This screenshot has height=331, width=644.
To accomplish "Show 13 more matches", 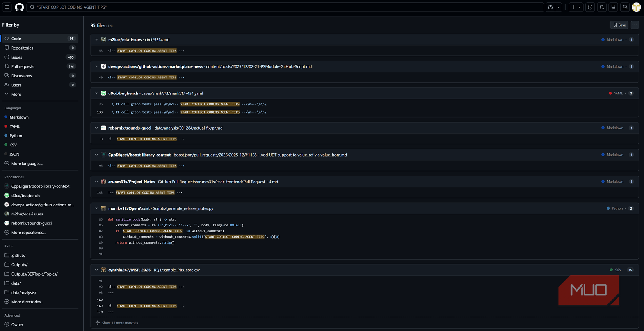I will tap(120, 323).
